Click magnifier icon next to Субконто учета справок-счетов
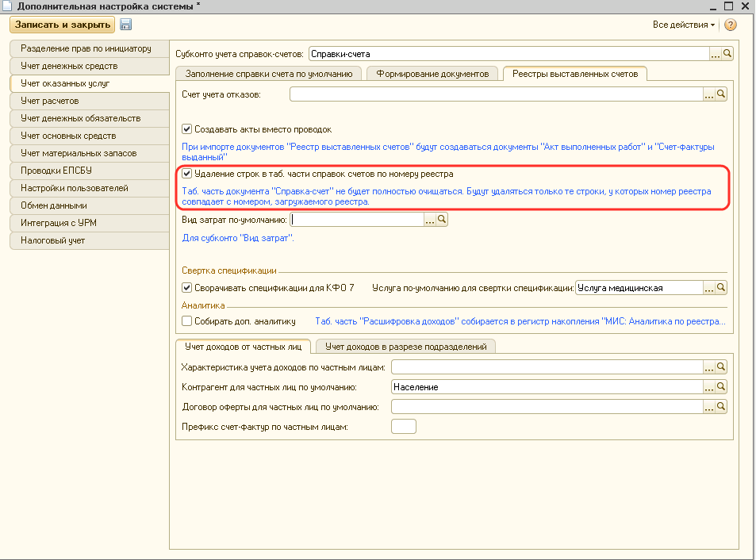756x560 pixels. pyautogui.click(x=727, y=54)
